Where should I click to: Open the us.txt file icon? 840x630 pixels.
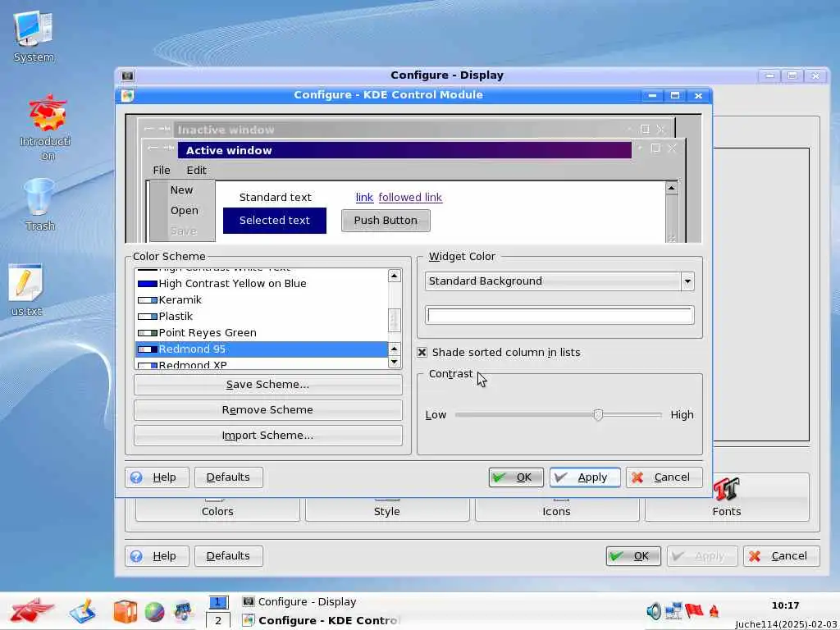[26, 290]
